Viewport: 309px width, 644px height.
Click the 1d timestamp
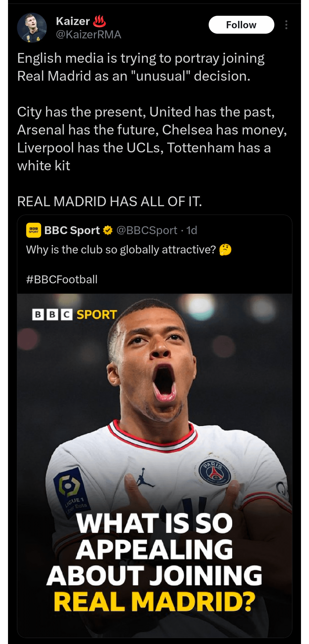pyautogui.click(x=192, y=230)
